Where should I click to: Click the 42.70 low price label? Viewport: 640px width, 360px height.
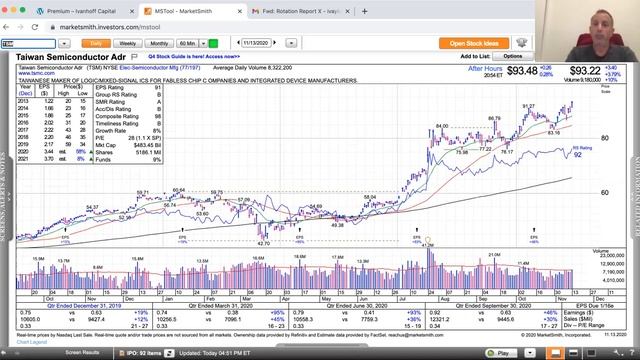coord(263,244)
